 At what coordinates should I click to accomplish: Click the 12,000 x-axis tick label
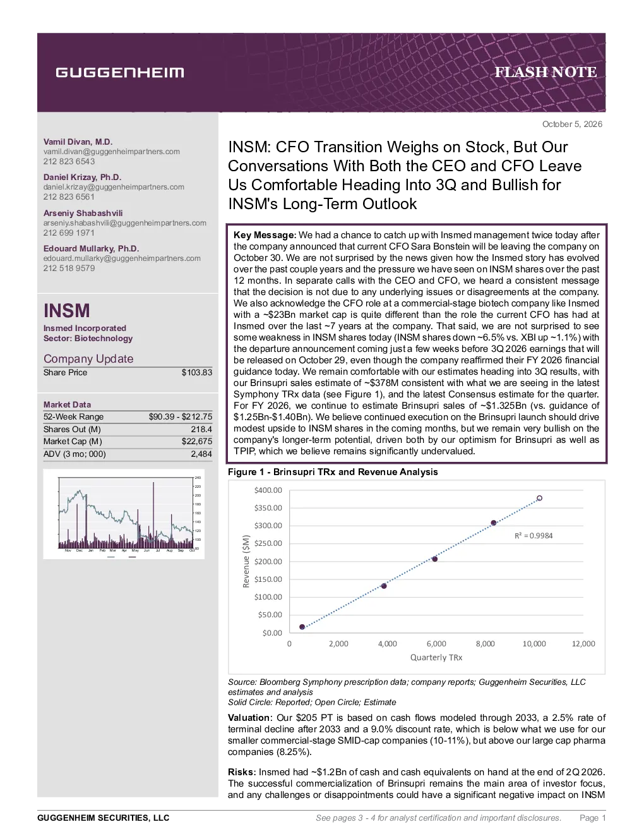[583, 644]
